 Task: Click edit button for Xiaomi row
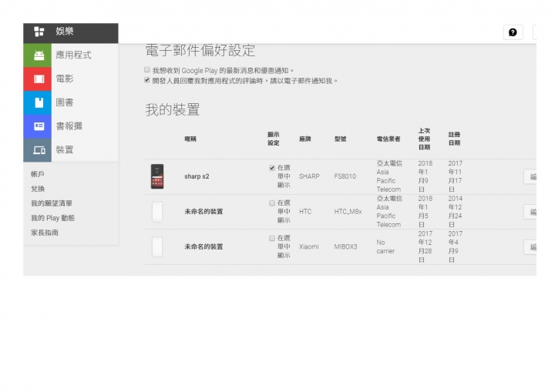(530, 247)
